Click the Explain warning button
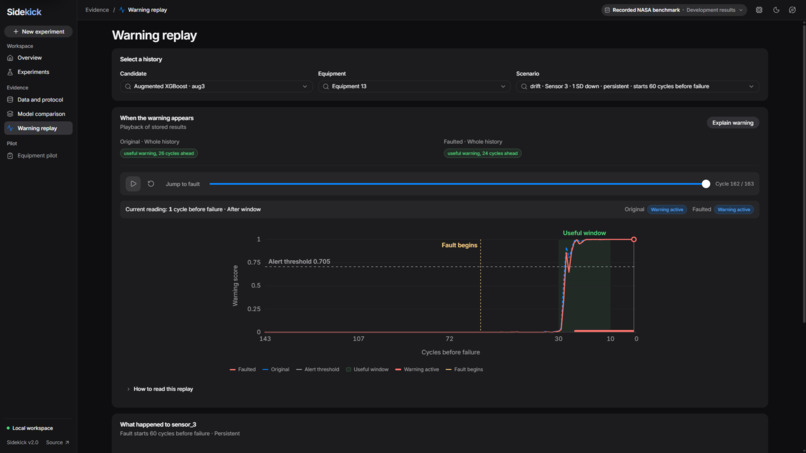The height and width of the screenshot is (453, 806). (x=732, y=123)
